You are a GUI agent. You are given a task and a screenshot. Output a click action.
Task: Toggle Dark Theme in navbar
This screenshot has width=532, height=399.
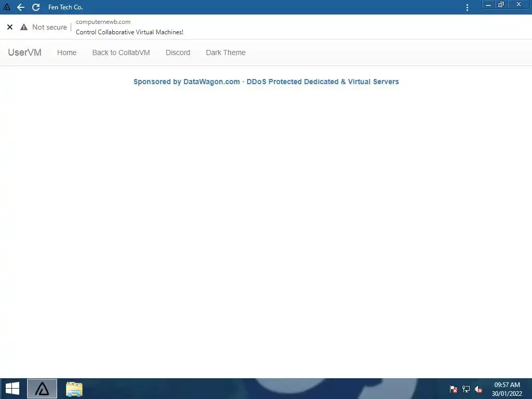225,52
